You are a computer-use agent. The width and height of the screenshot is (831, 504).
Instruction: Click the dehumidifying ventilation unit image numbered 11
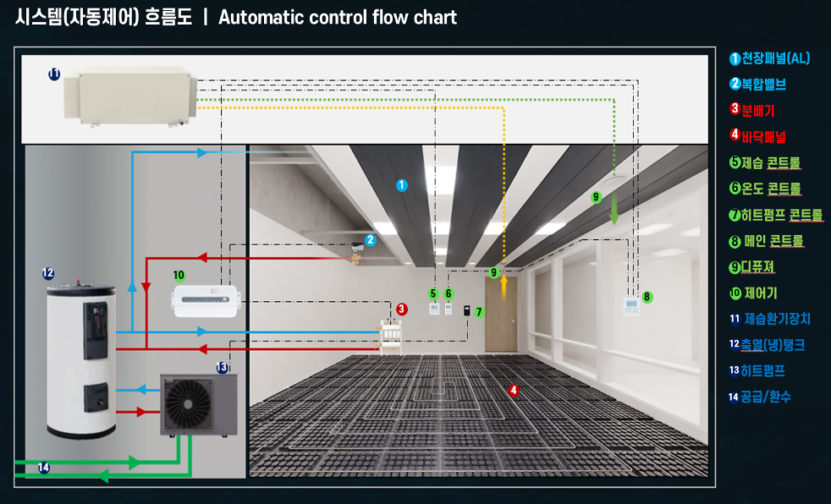click(x=130, y=96)
